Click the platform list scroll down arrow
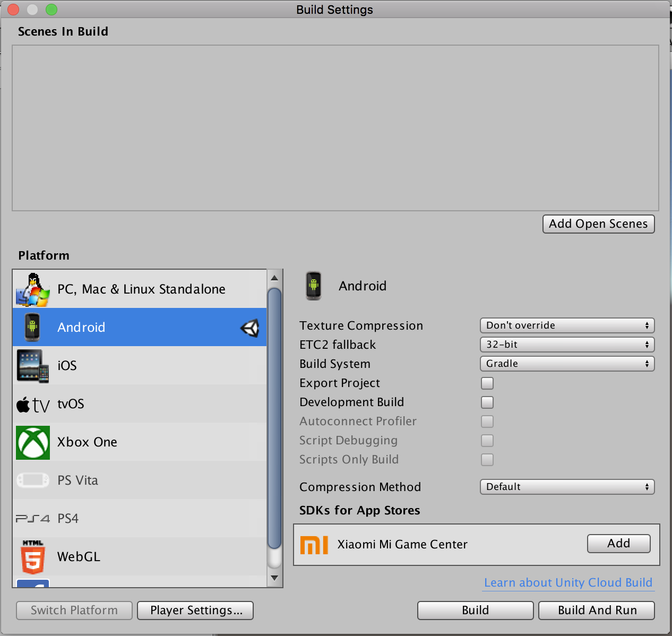Image resolution: width=672 pixels, height=636 pixels. pos(274,578)
